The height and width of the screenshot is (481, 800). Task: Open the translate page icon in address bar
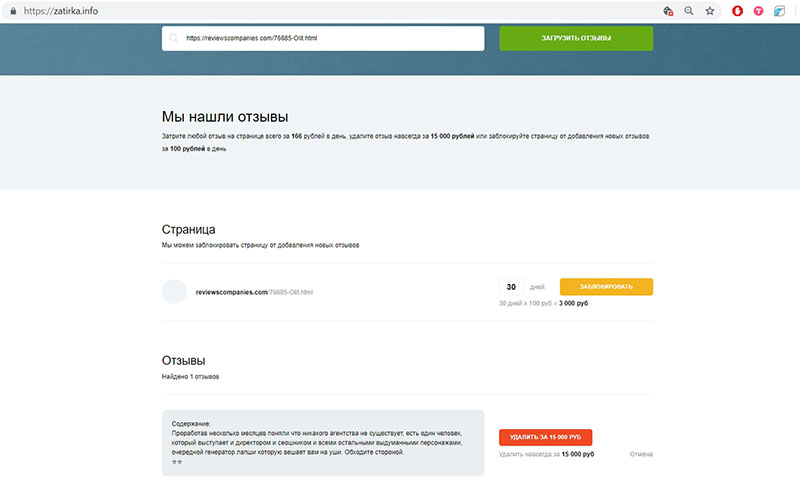click(668, 11)
